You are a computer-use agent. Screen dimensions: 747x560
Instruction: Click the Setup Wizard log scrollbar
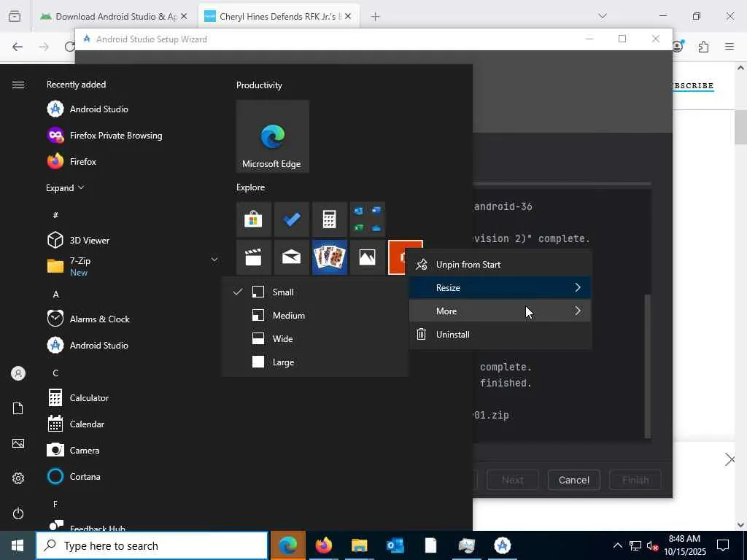pyautogui.click(x=648, y=366)
